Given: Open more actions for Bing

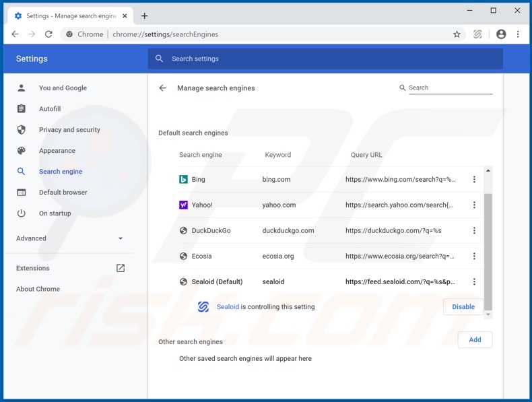Looking at the screenshot, I should (x=474, y=180).
